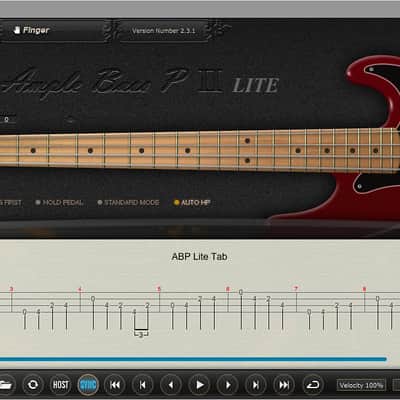Jump to measure 3 marker in tab
The image size is (400, 400).
11,289
